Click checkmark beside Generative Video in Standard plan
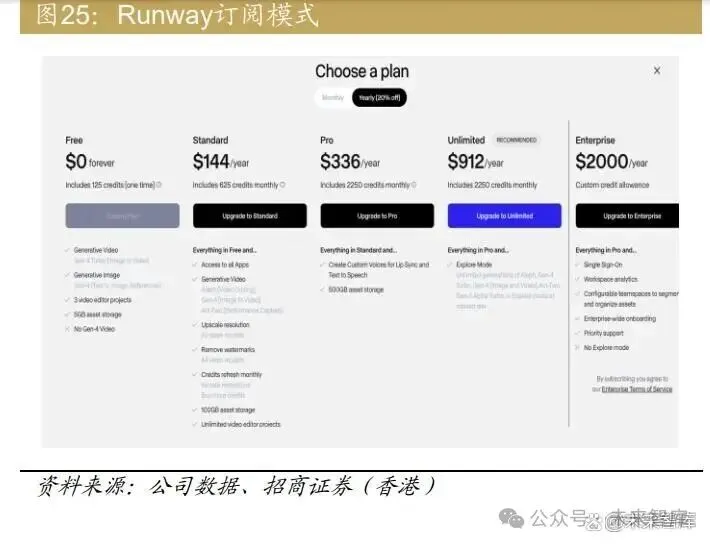This screenshot has width=710, height=546. point(195,279)
